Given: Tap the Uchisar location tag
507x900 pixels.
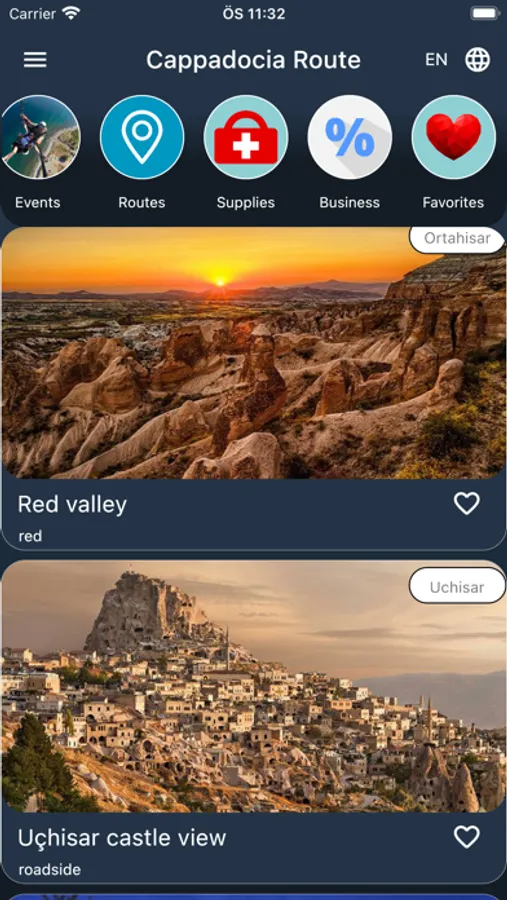Looking at the screenshot, I should click(457, 587).
